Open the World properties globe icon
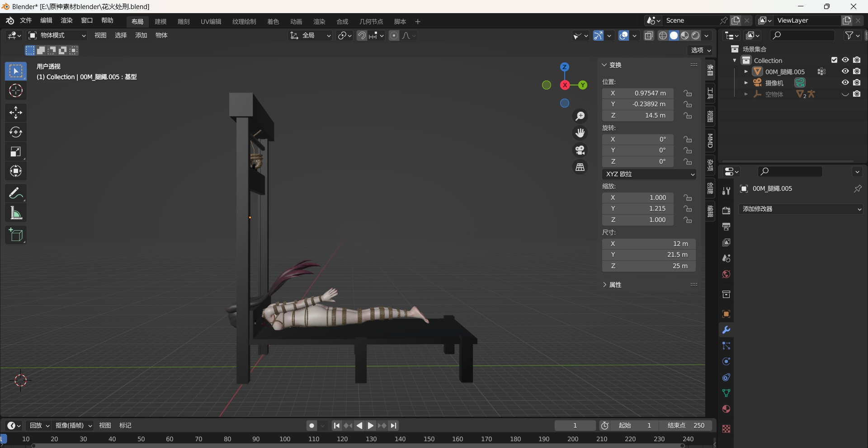 [726, 274]
